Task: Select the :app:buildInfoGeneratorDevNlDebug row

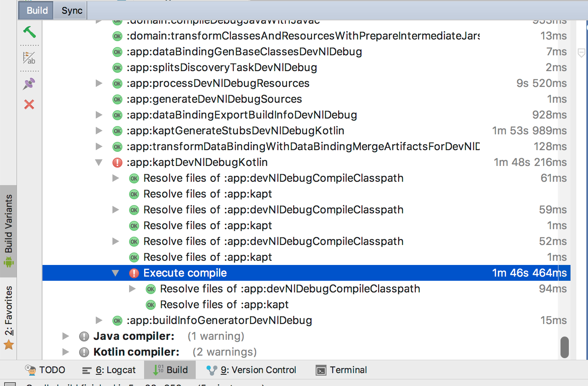Action: point(219,320)
